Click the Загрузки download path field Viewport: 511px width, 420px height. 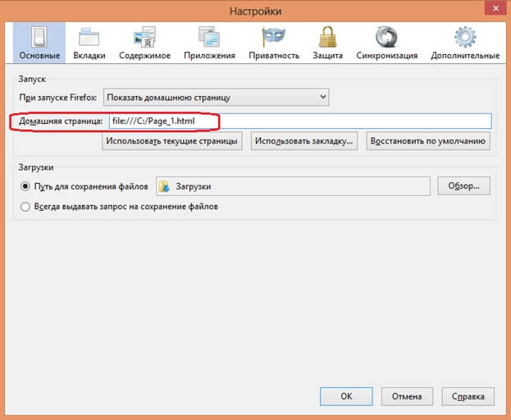tap(293, 186)
